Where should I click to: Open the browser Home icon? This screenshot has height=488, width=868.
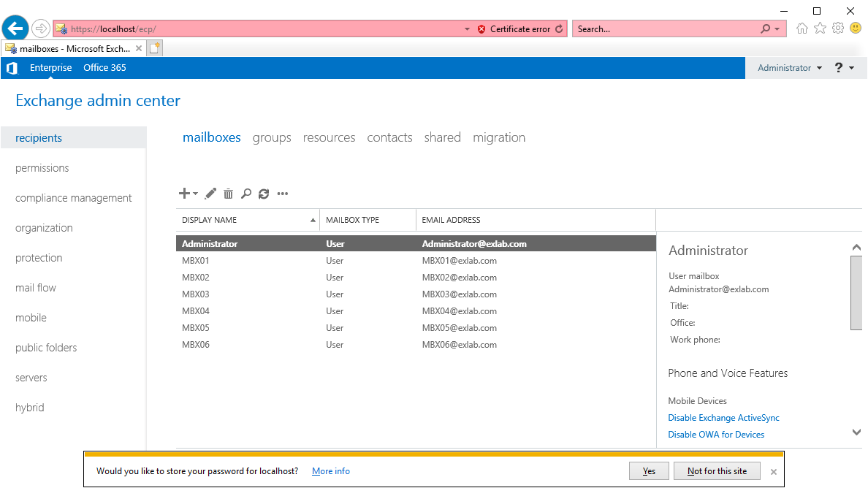coord(802,28)
